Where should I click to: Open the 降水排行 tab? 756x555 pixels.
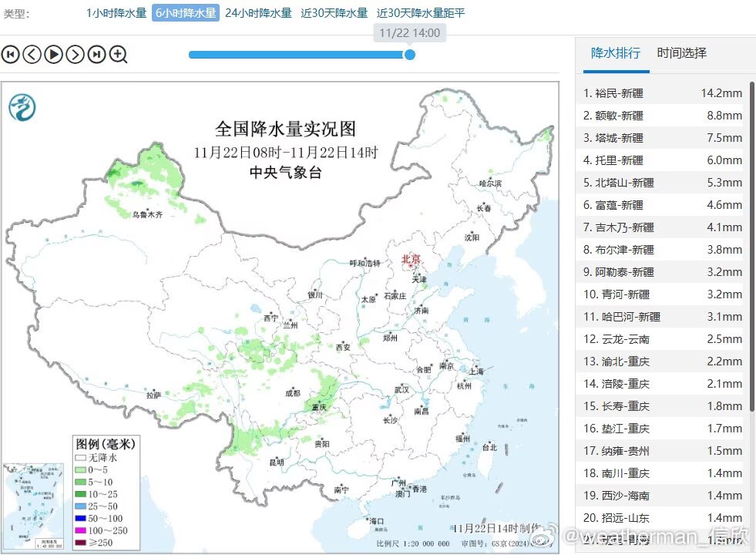(x=615, y=53)
